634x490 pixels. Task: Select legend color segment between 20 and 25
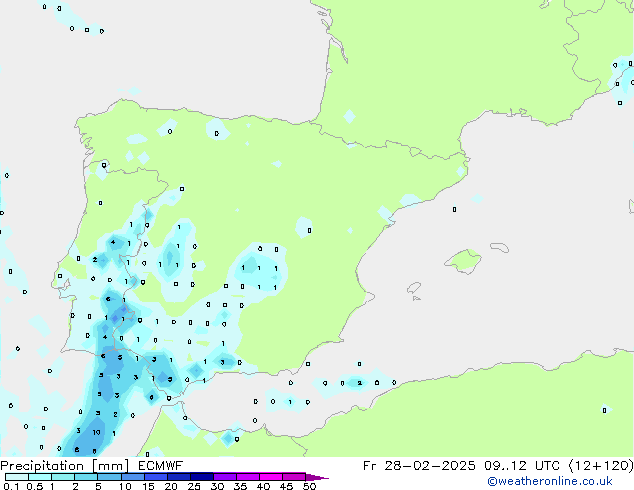pos(178,477)
